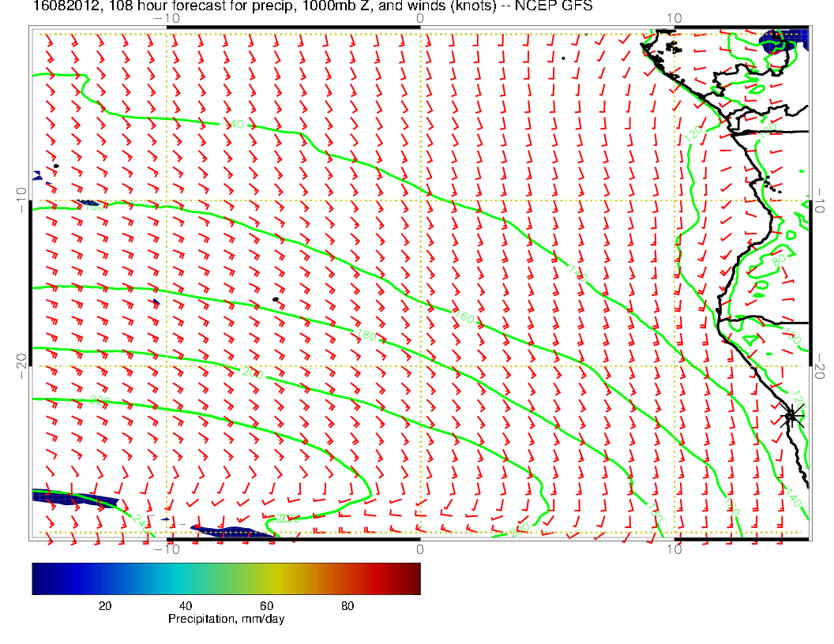Click the 0 longitude label on bottom axis
Viewport: 834px width, 644px height.
tap(419, 549)
